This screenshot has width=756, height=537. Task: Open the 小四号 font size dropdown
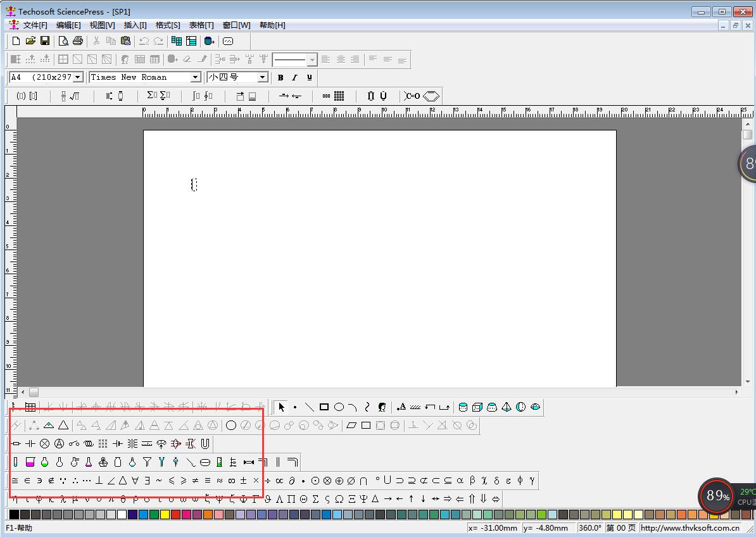262,77
